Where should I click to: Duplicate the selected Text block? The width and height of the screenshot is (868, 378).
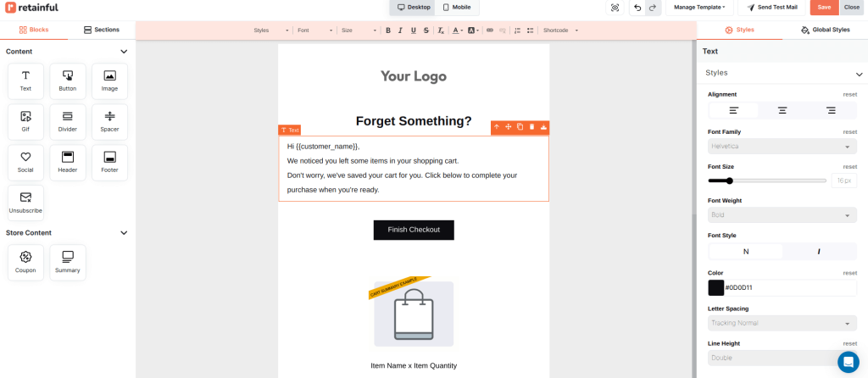click(520, 127)
